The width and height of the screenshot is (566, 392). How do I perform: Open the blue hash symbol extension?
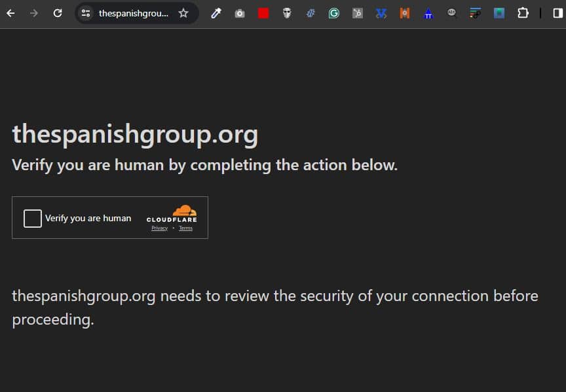coord(311,13)
